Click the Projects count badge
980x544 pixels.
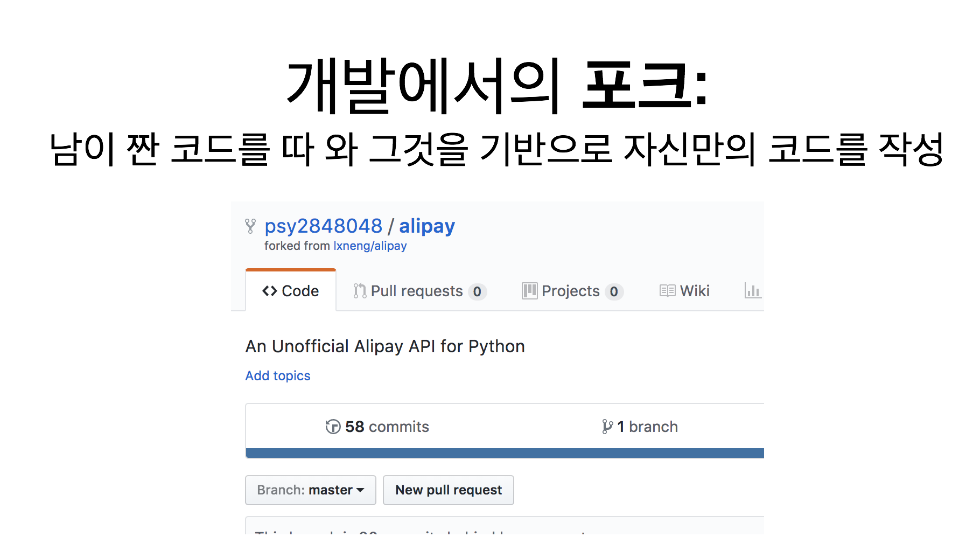614,292
